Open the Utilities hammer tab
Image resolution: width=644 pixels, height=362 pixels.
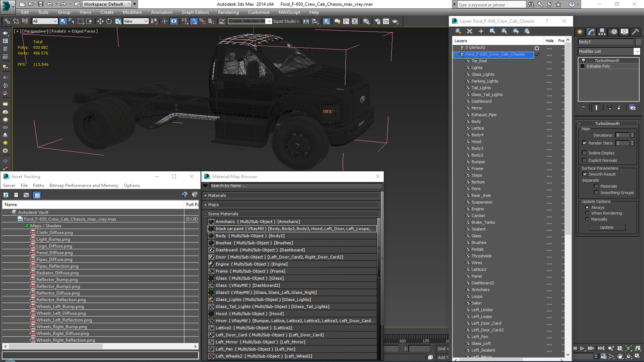pyautogui.click(x=635, y=32)
